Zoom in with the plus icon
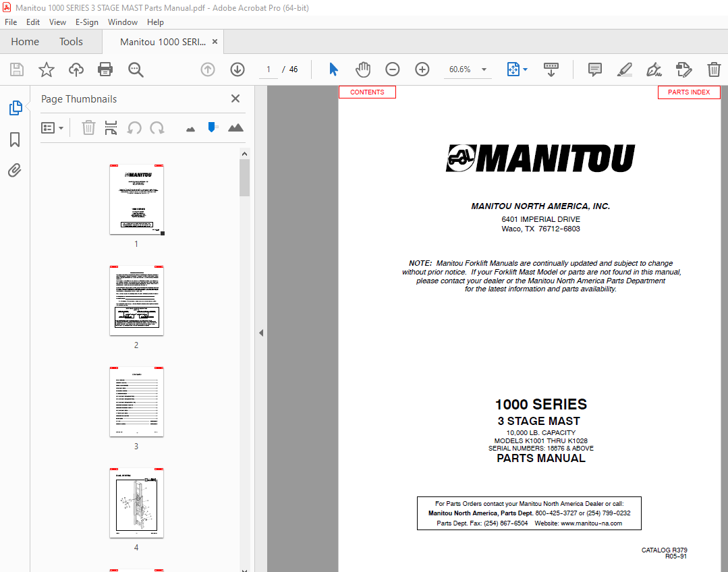 pos(422,69)
